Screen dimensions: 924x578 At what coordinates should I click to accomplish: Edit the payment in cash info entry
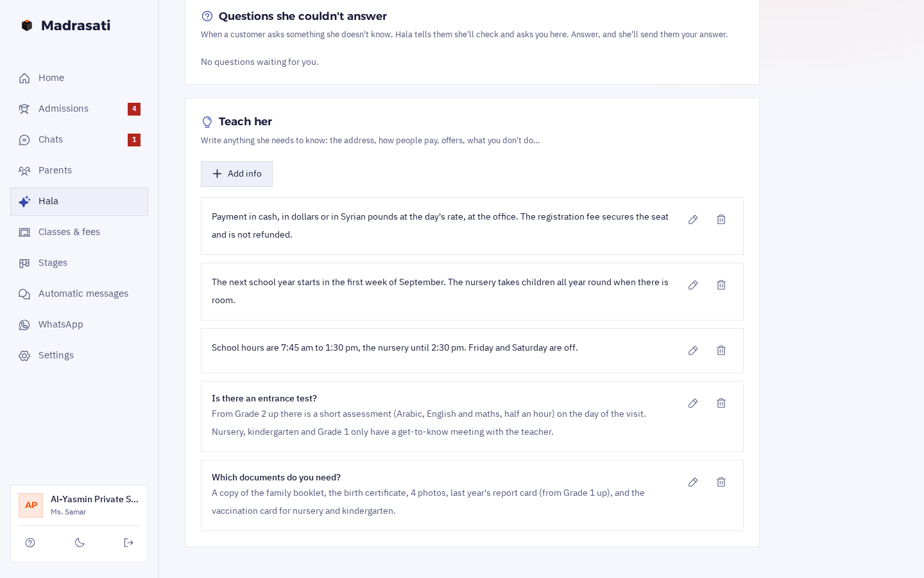[693, 220]
